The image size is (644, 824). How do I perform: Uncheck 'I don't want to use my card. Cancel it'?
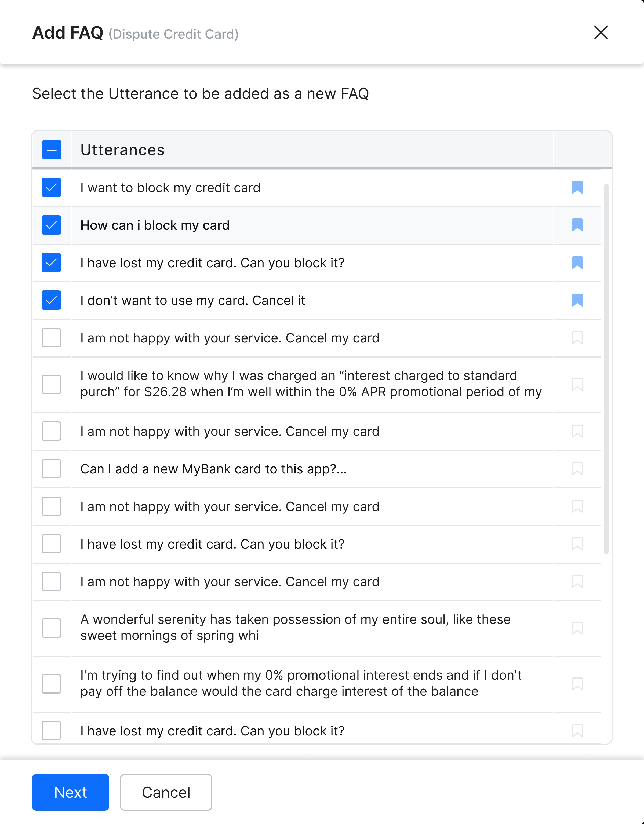tap(51, 300)
